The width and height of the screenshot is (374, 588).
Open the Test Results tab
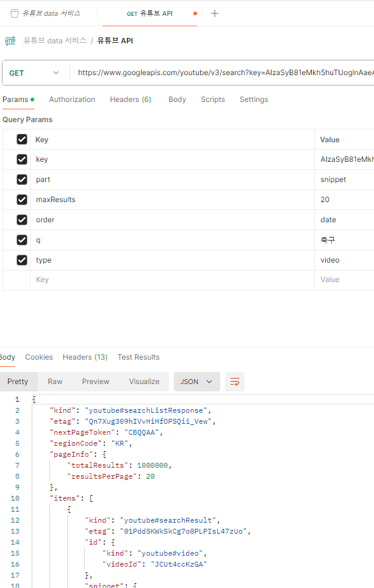(x=138, y=357)
